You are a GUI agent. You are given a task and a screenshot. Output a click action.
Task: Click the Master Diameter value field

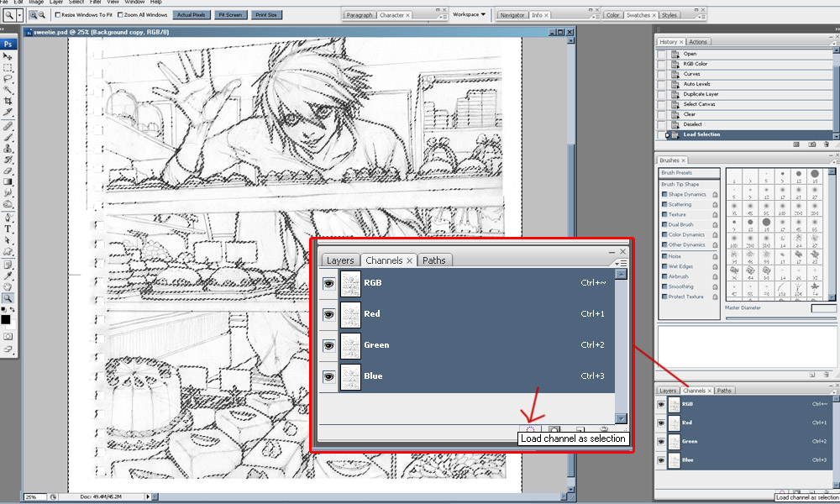823,308
